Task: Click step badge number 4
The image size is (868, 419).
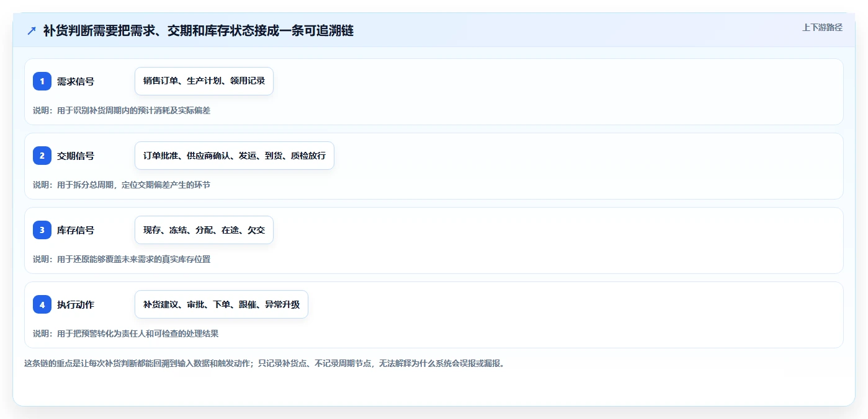Action: 42,304
